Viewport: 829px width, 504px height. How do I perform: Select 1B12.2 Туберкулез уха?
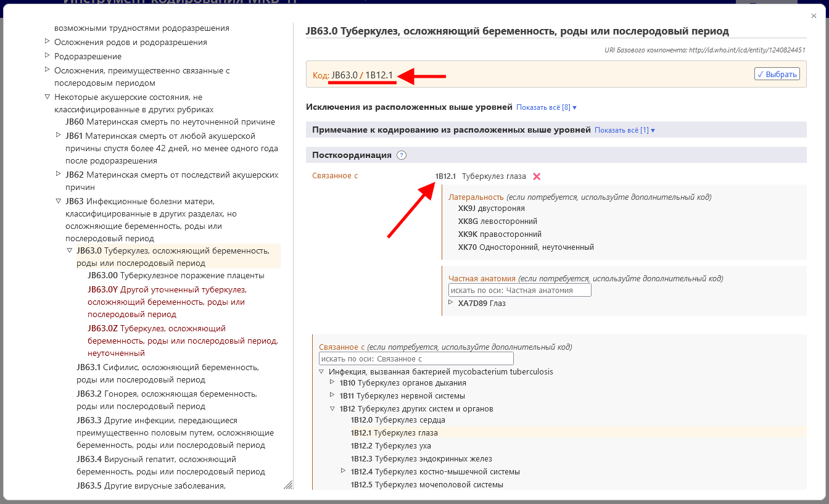(x=391, y=446)
